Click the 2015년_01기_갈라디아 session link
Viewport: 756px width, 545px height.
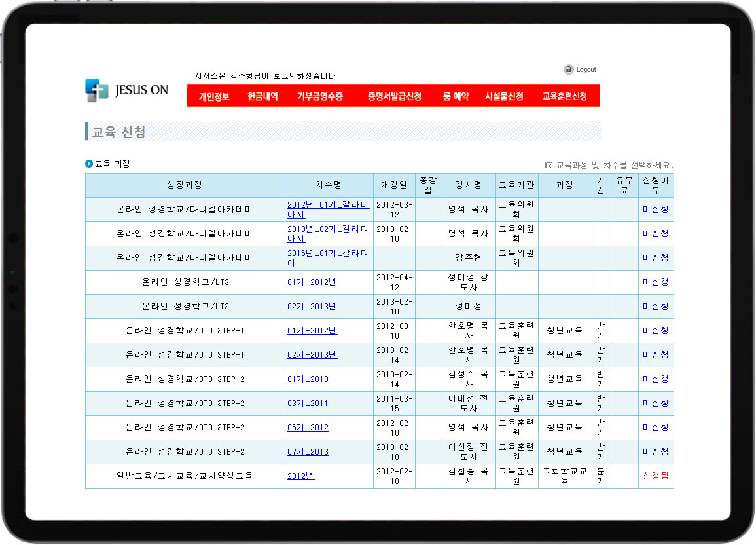pos(327,257)
